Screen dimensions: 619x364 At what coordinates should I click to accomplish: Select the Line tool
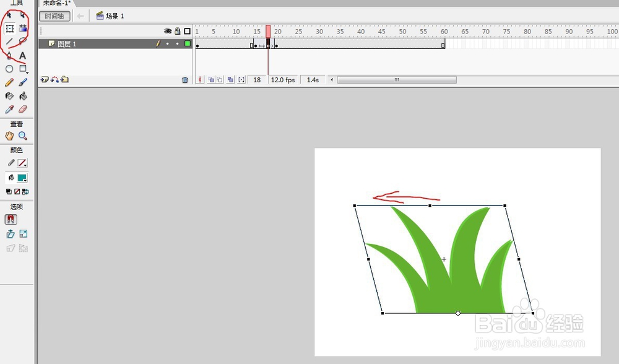(9, 41)
